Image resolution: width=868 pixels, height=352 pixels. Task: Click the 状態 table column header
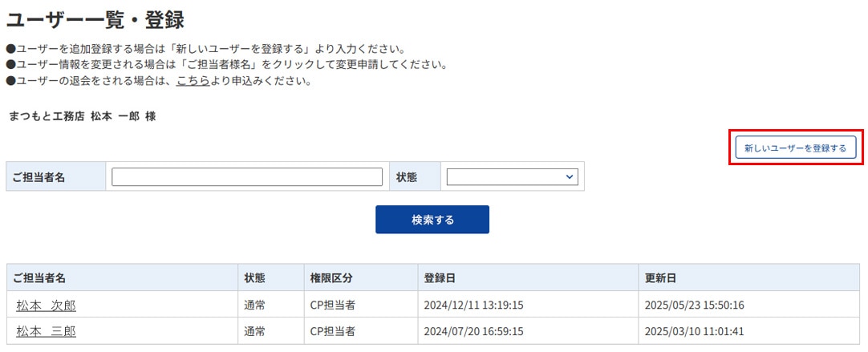click(255, 278)
